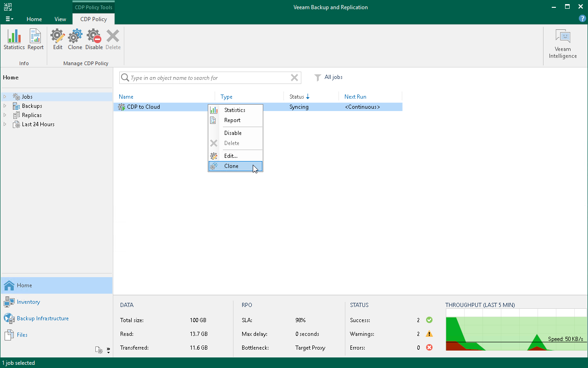Click the object name search field

click(209, 78)
